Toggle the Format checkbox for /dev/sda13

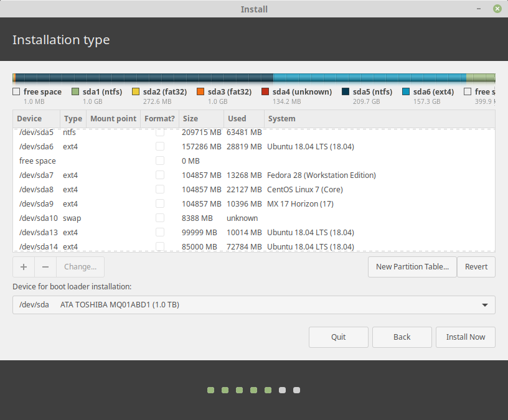pyautogui.click(x=160, y=232)
